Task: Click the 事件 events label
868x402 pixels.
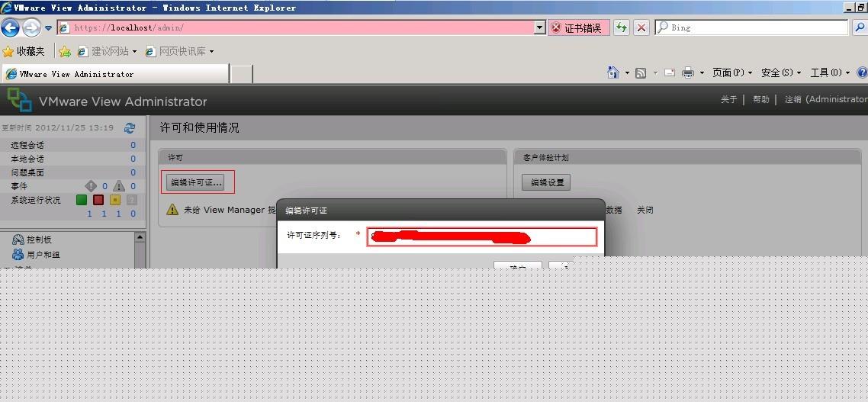Action: 19,186
